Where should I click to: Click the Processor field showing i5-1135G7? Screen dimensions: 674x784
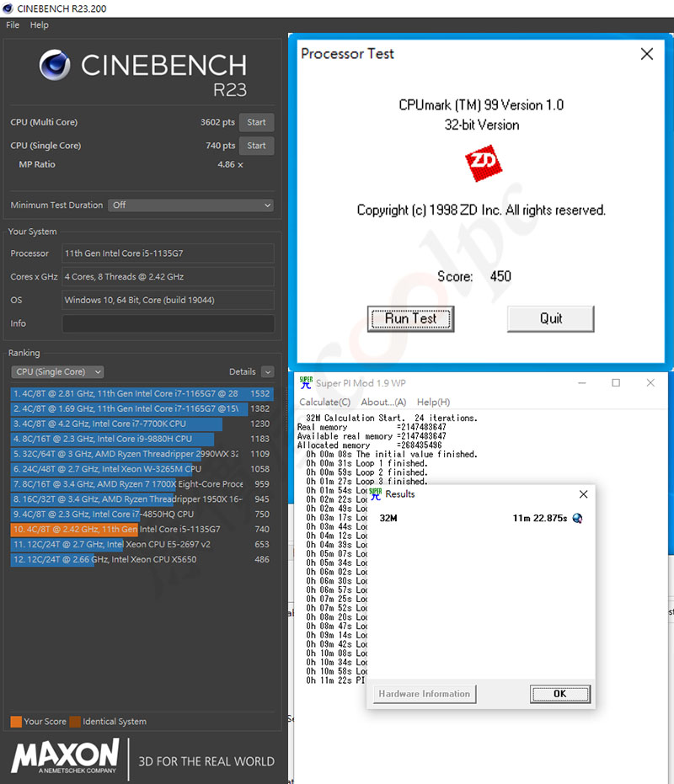(x=168, y=253)
